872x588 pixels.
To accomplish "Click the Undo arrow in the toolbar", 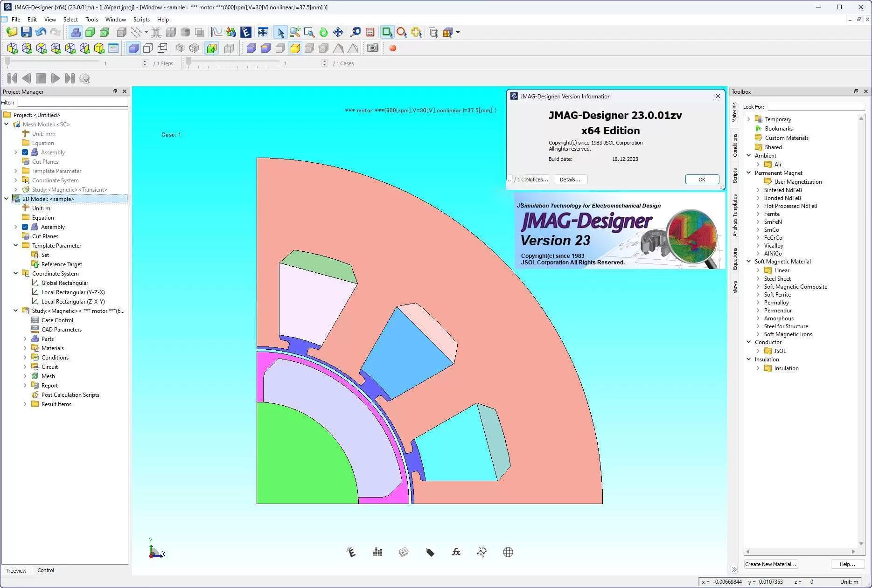I will (x=41, y=32).
